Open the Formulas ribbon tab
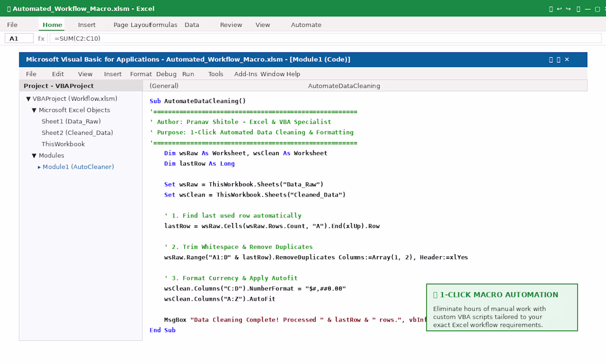Viewport: 606px width, 364px height. click(164, 25)
